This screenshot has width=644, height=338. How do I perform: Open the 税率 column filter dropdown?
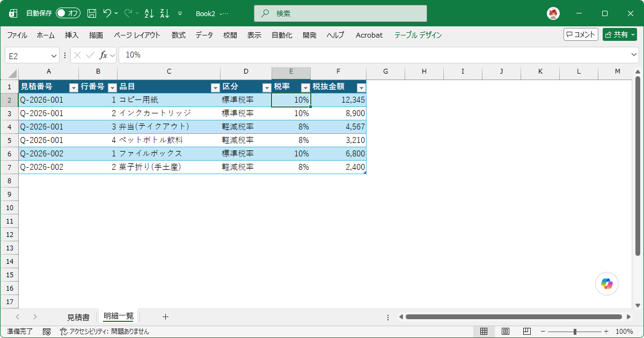click(305, 88)
